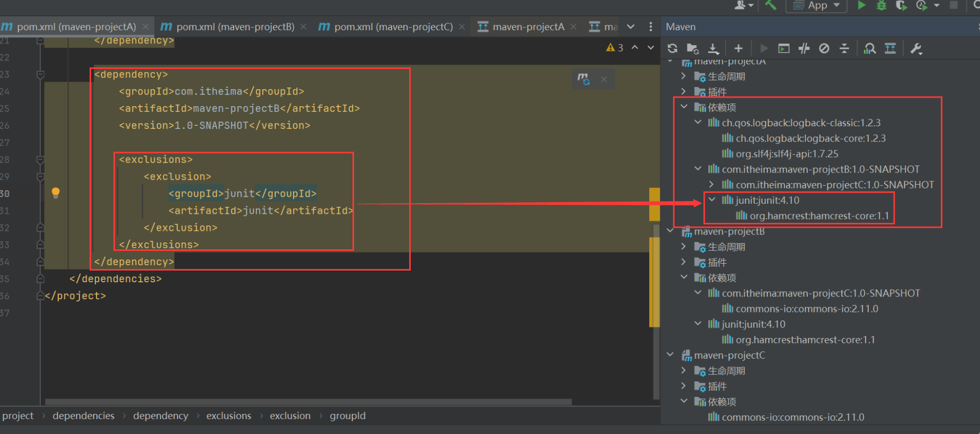Collapse all nodes in Maven tree
This screenshot has height=434, width=980.
(844, 48)
